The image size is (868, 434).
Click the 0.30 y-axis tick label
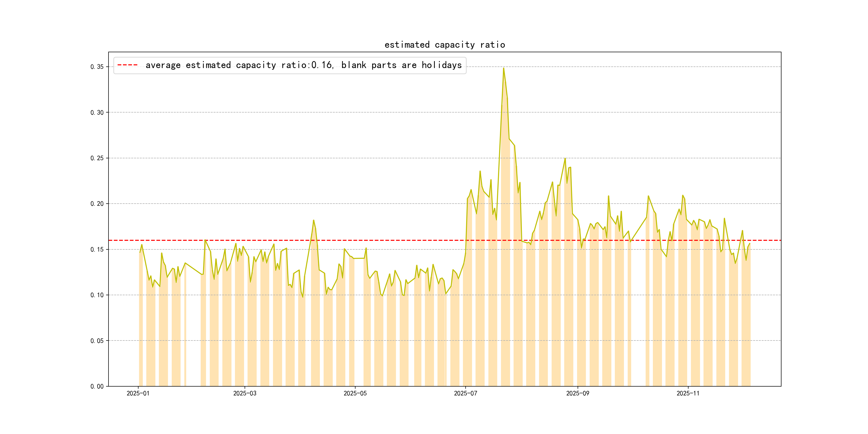(97, 113)
